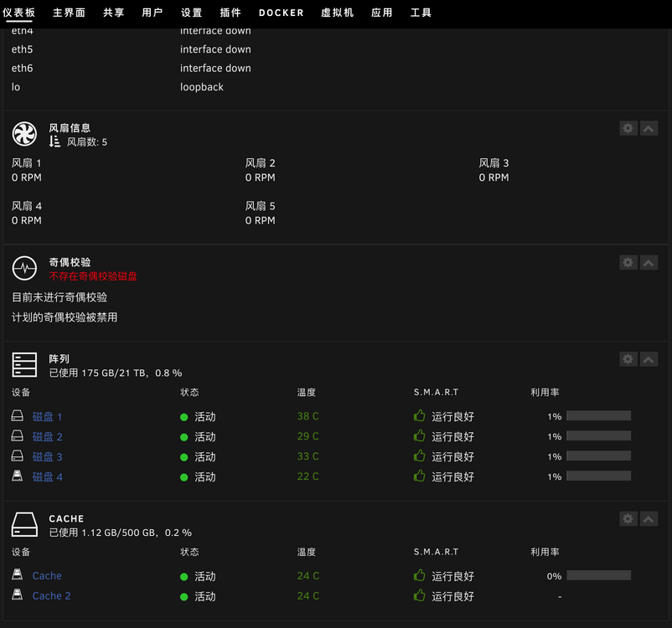Click the 阵列 array server icon

[24, 364]
